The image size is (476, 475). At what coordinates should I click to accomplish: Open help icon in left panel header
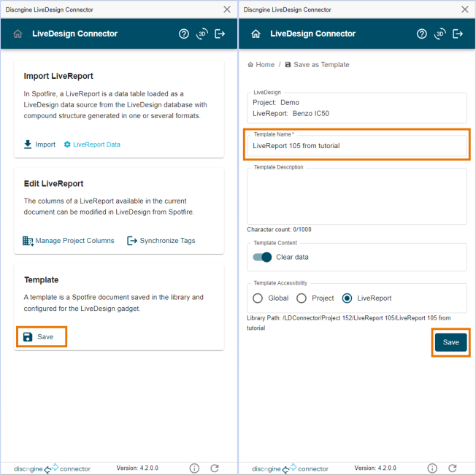pos(184,34)
